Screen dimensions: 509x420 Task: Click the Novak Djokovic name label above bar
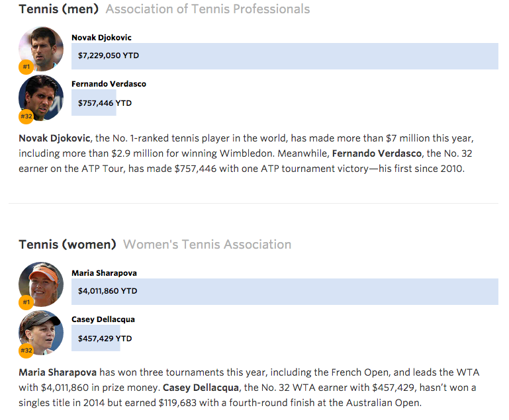(x=101, y=38)
